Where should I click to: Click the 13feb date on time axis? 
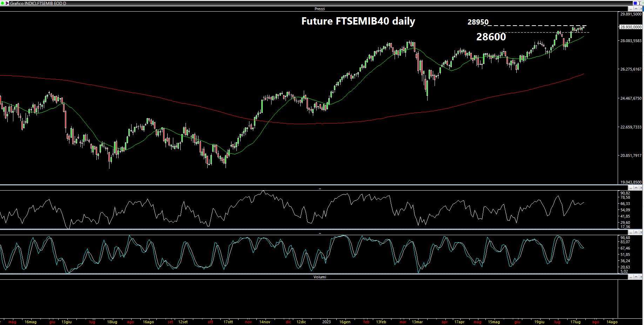tap(381, 322)
